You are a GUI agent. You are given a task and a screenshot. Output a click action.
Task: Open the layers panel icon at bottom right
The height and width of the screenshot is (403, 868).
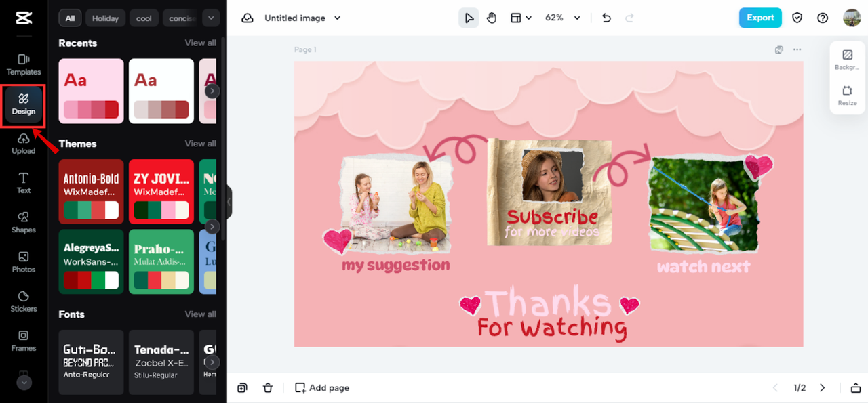[855, 388]
